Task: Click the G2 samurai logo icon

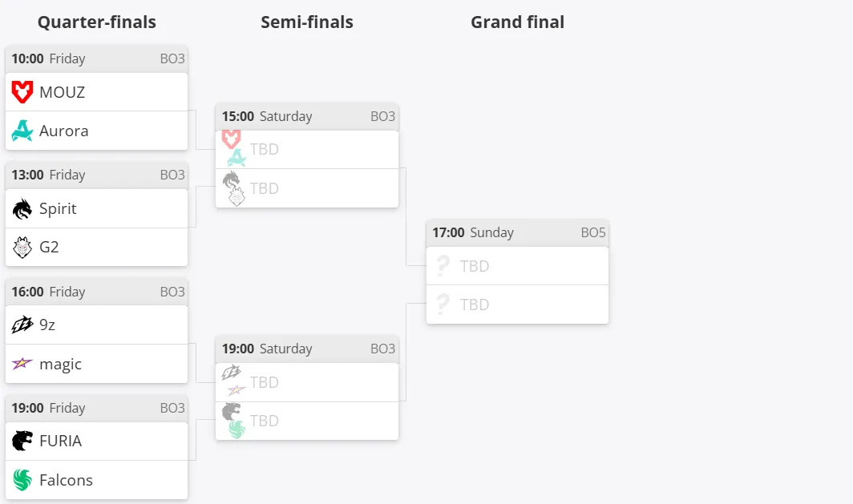Action: tap(22, 248)
